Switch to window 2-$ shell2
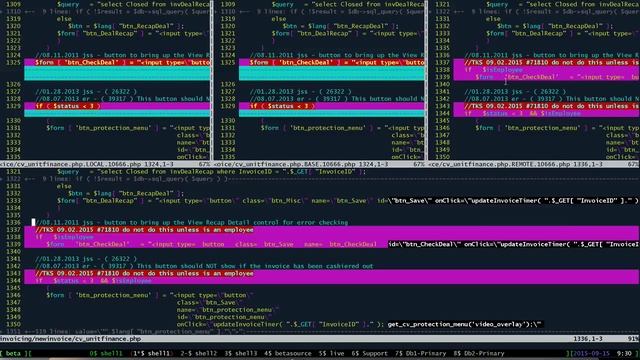This screenshot has width=640, height=360. pos(198,353)
